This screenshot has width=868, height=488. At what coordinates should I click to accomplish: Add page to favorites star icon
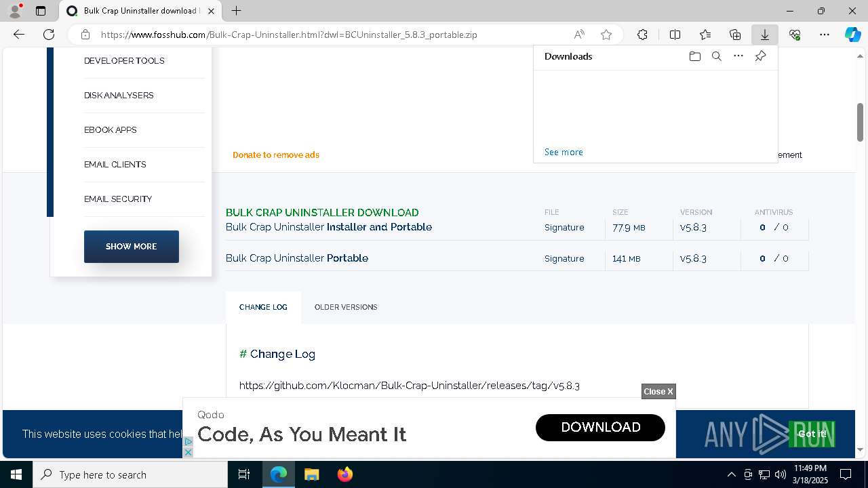[606, 35]
